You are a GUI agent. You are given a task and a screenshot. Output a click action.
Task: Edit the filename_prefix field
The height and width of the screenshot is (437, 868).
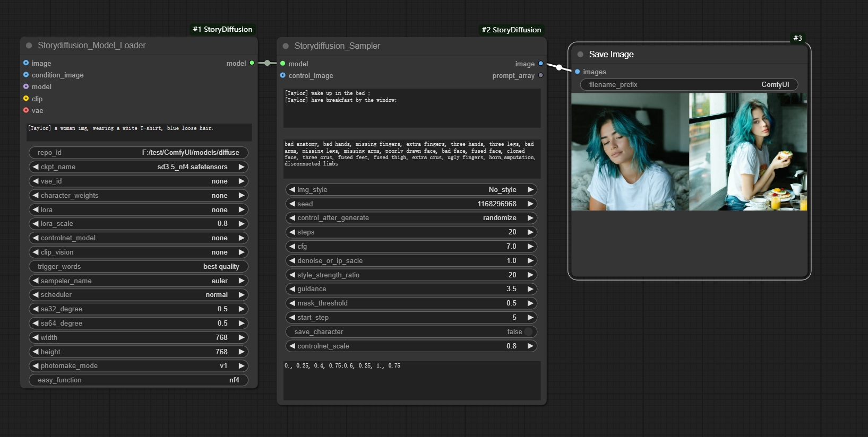click(689, 85)
